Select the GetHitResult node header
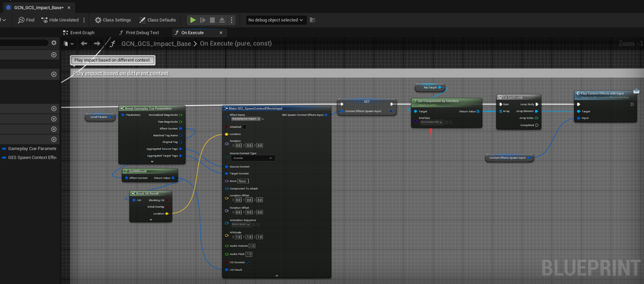Viewport: 644px width, 284px height. tap(150, 171)
